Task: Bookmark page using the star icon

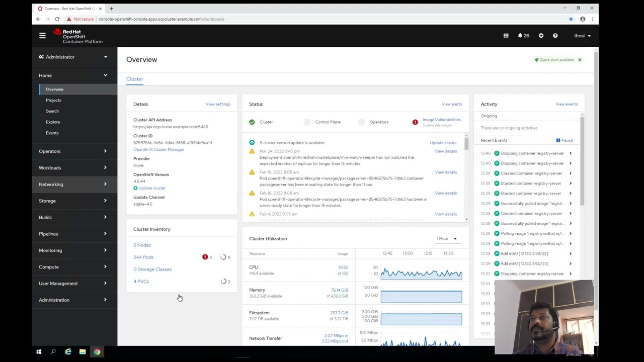Action: point(571,19)
